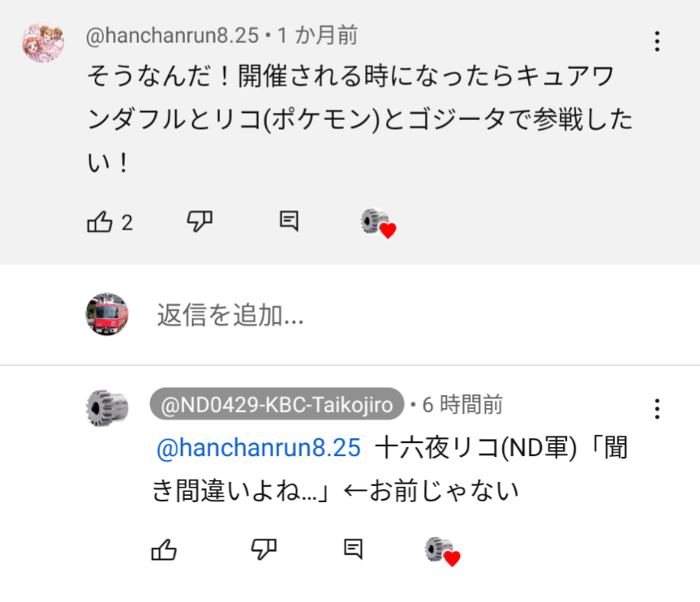Dislike the top comment by hanchanrun8.25
Screen dimensions: 700x602
click(200, 221)
